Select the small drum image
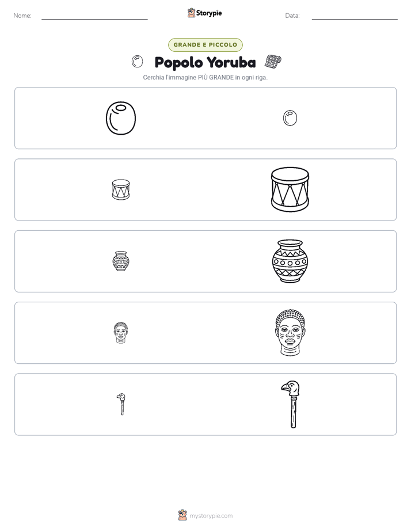411x532 pixels. point(121,189)
